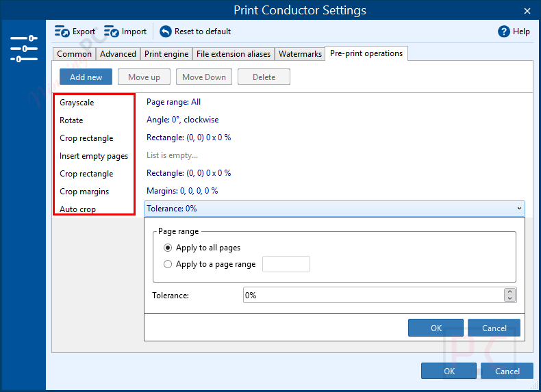Click the Help label text
This screenshot has height=392, width=541.
click(521, 31)
